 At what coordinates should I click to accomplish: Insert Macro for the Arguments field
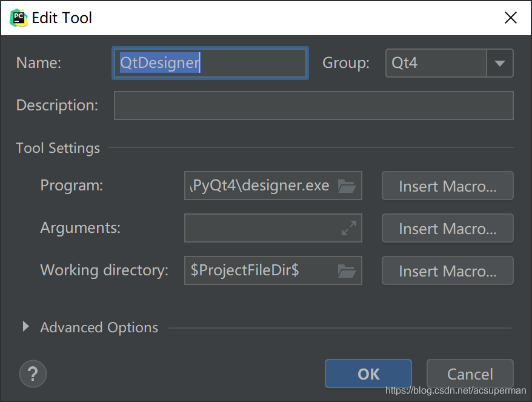[x=447, y=228]
